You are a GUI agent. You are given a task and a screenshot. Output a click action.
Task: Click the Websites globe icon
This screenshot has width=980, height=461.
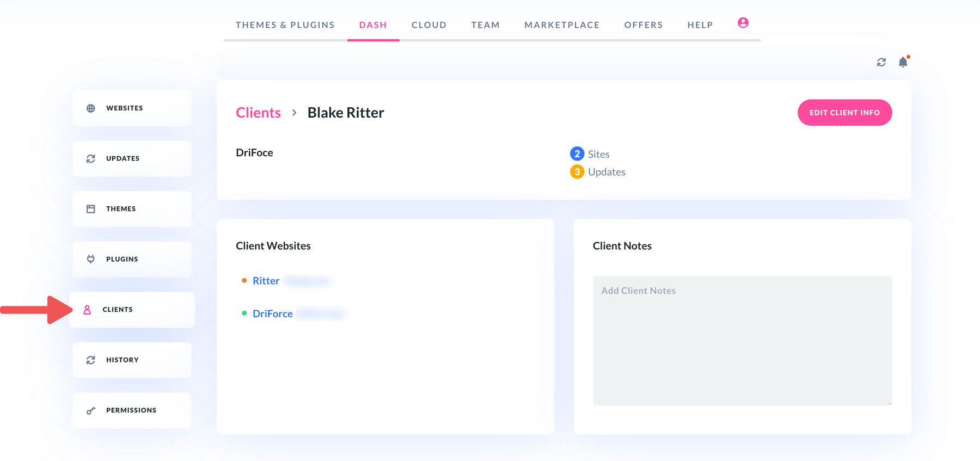(91, 108)
